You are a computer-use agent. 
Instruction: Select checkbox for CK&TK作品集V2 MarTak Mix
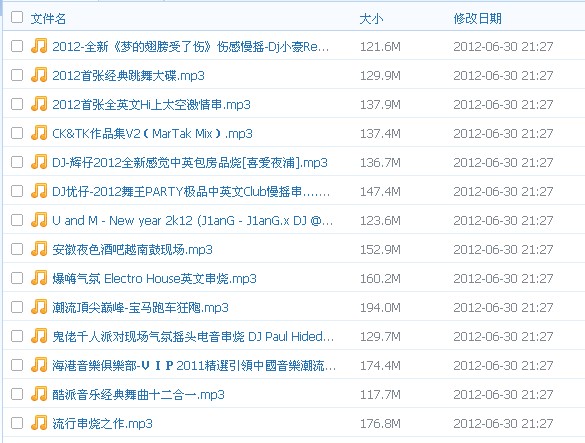pos(17,133)
